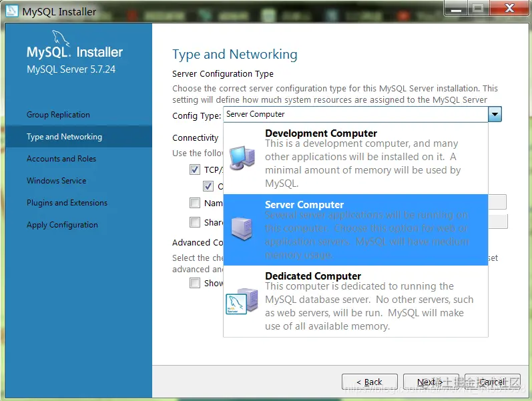Screen dimensions: 532x401
Task: Maximize the MySQL Installer window
Action: pyautogui.click(x=478, y=8)
